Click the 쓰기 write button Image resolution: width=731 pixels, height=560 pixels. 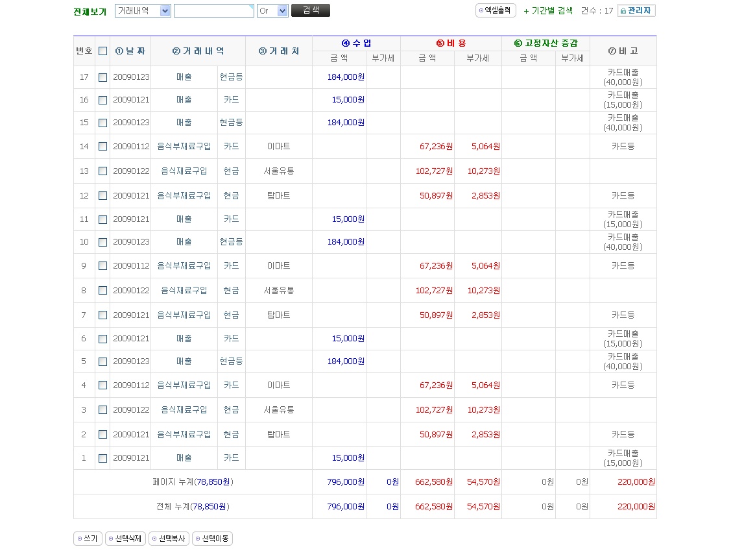88,539
